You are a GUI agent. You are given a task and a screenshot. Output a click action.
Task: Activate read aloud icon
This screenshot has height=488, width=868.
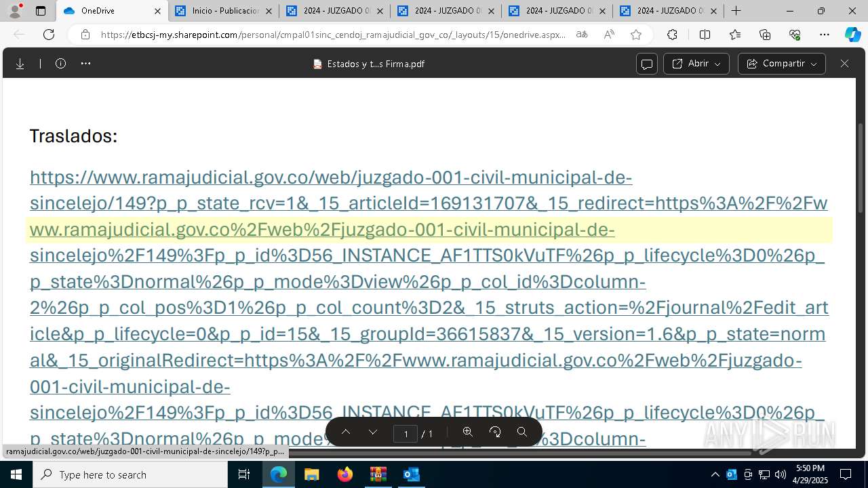point(609,35)
